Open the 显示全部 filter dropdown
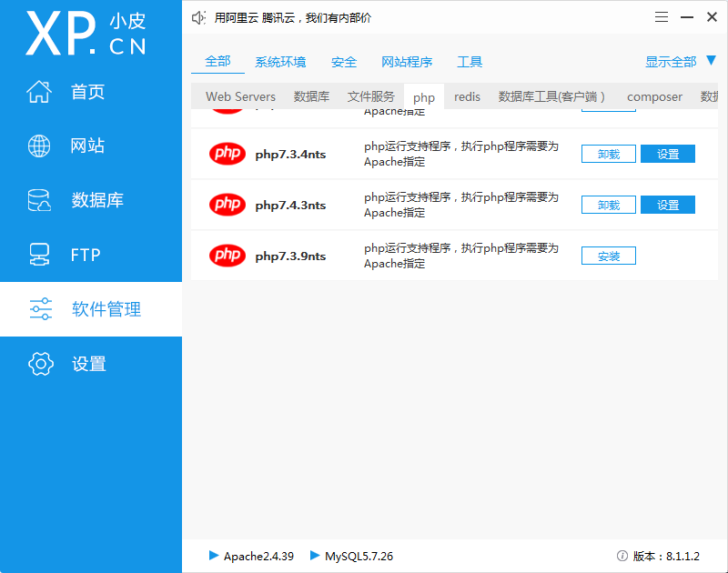Viewport: 728px width, 573px height. [x=673, y=61]
